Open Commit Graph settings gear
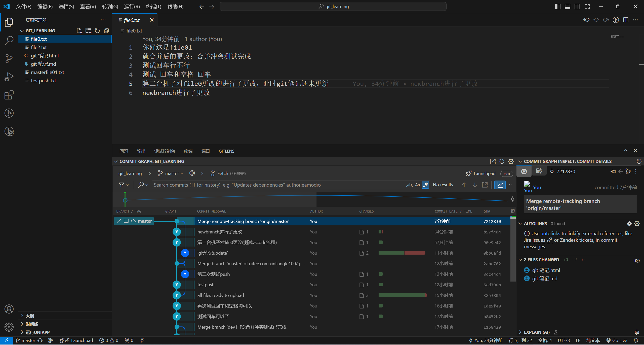644x345 pixels. [x=511, y=161]
